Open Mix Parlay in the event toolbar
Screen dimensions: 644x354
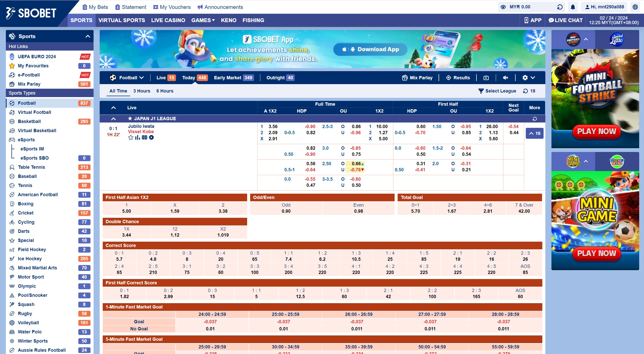click(x=417, y=78)
